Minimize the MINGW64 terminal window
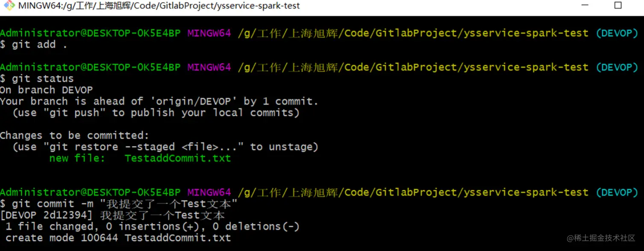644x251 pixels. point(585,5)
